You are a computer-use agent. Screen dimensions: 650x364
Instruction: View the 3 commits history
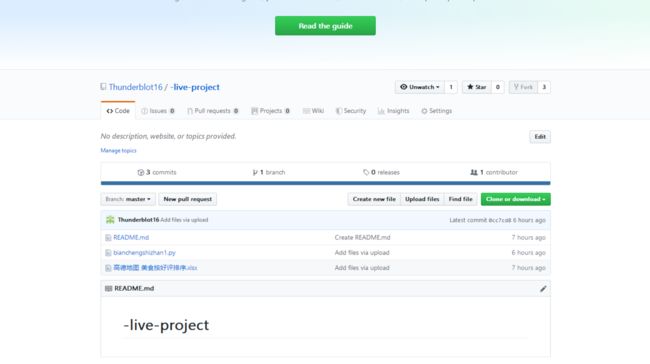tap(157, 172)
